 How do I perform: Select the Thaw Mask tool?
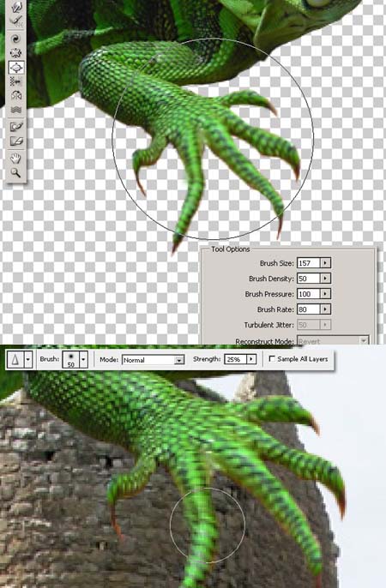pos(16,141)
